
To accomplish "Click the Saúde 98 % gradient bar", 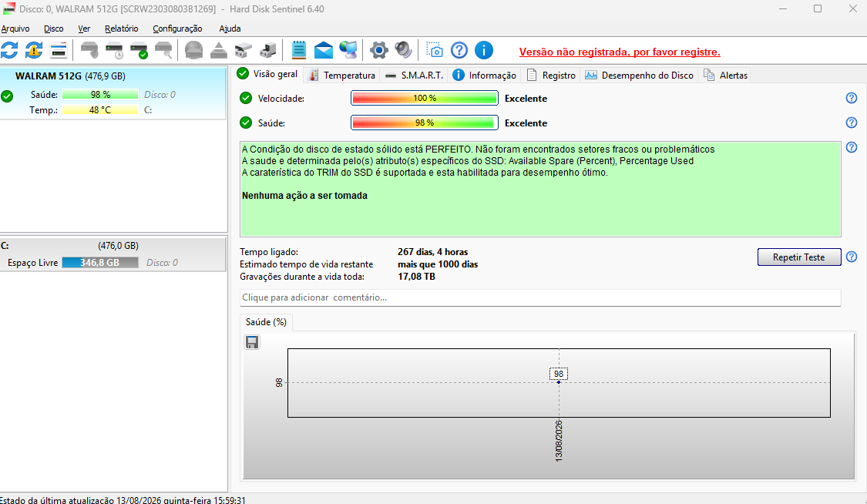I will [425, 123].
